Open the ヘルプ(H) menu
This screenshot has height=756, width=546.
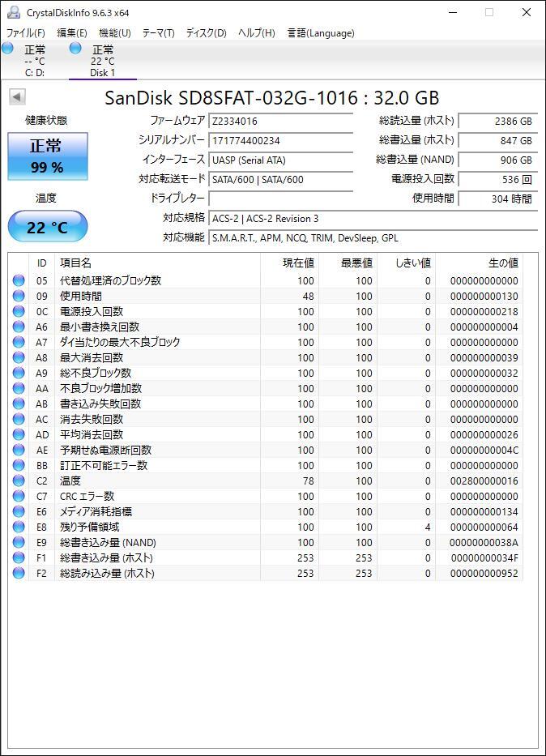(256, 32)
